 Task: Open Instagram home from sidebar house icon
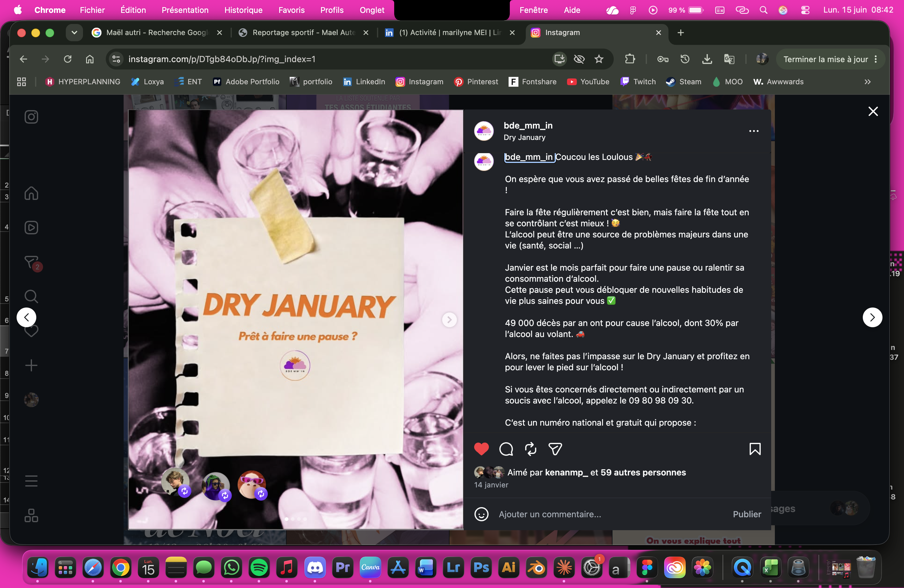tap(31, 193)
